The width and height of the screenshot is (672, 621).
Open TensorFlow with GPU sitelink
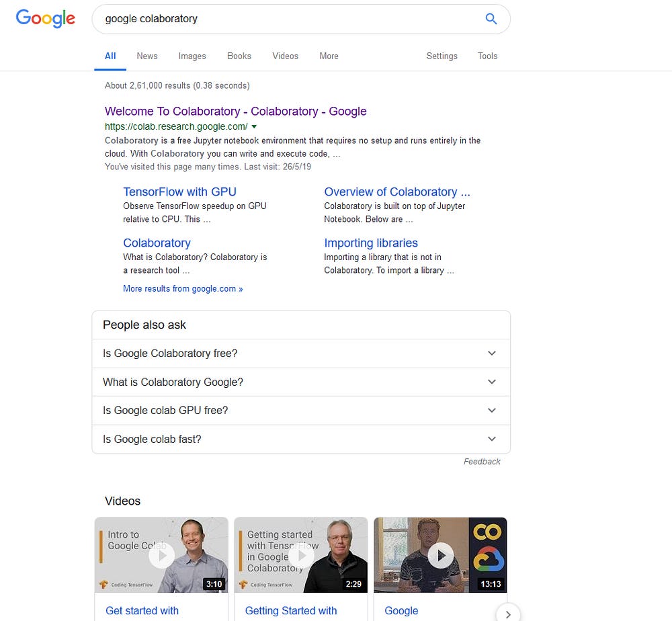tap(179, 192)
